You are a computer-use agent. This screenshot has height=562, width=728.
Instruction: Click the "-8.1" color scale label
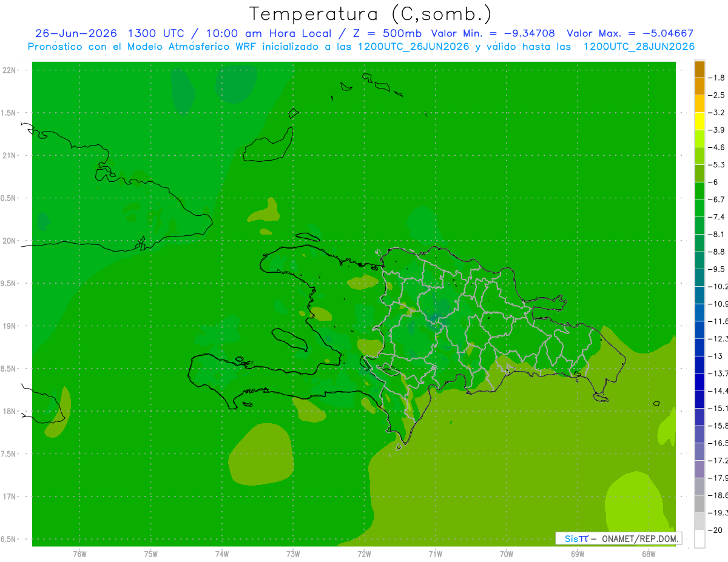[718, 234]
